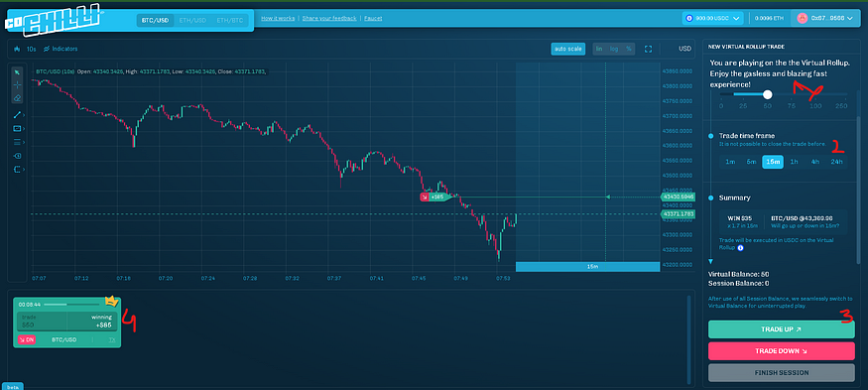Switch to the BTC/USD pair tab
Screen dimensions: 868x390
click(x=155, y=21)
